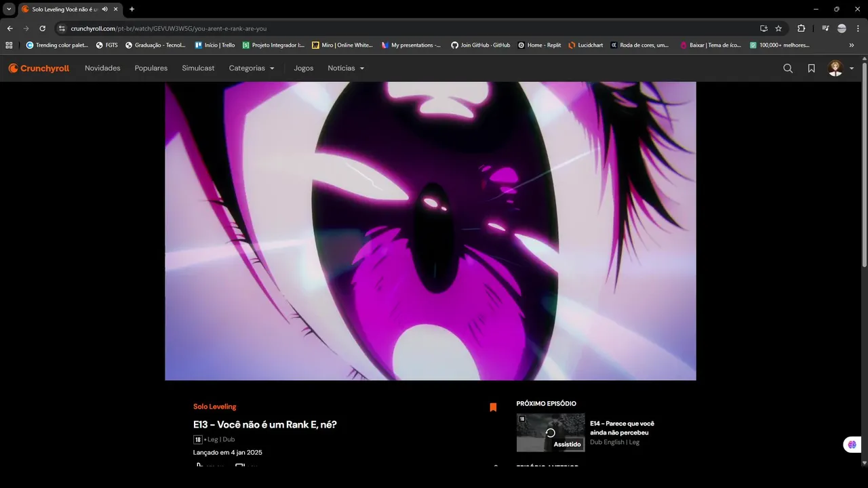Click the episode title E13 - Você não é um Rank E
The width and height of the screenshot is (868, 488).
[265, 424]
